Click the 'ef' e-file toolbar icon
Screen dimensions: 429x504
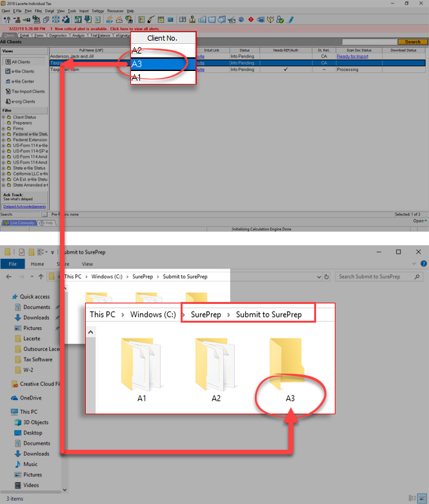click(78, 19)
